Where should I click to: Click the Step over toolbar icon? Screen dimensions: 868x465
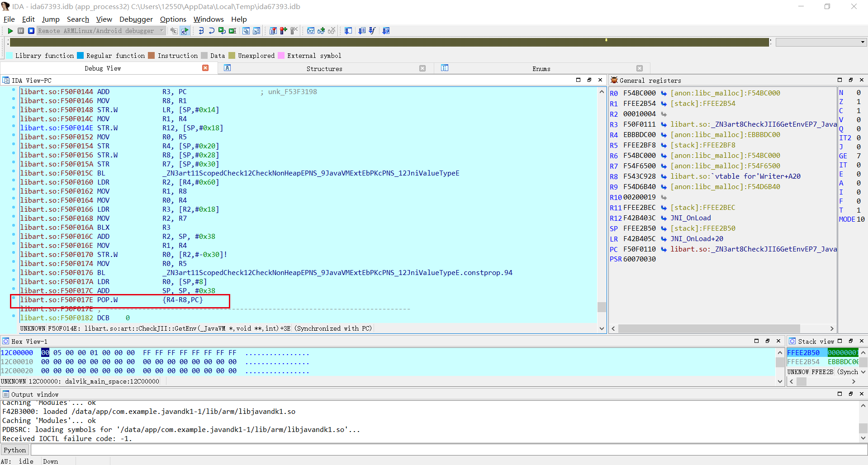[211, 31]
